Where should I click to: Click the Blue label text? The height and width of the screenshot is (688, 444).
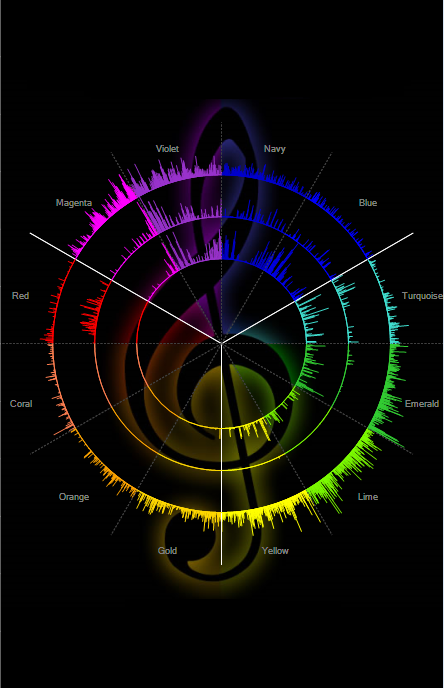(x=368, y=203)
